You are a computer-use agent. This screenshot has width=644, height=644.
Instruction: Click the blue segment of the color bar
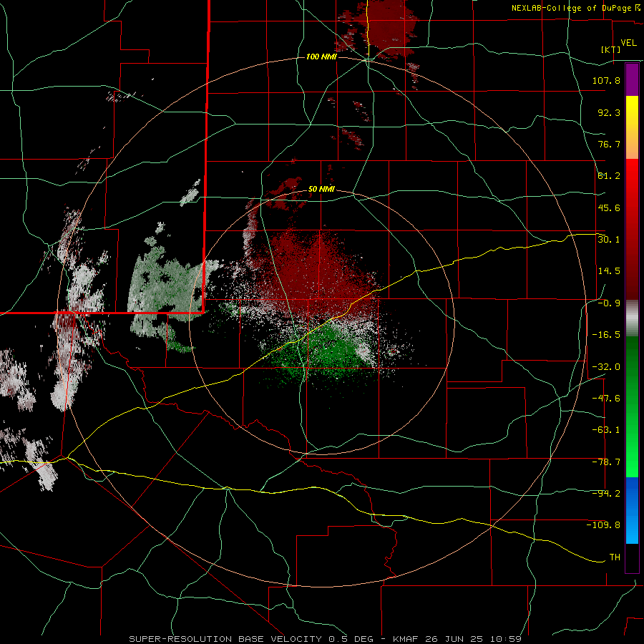632,510
